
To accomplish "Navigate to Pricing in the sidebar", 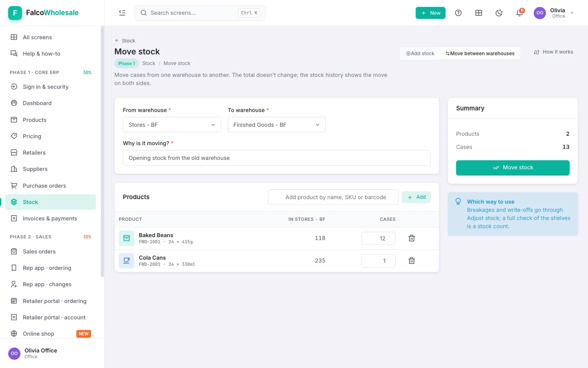I will [51, 136].
